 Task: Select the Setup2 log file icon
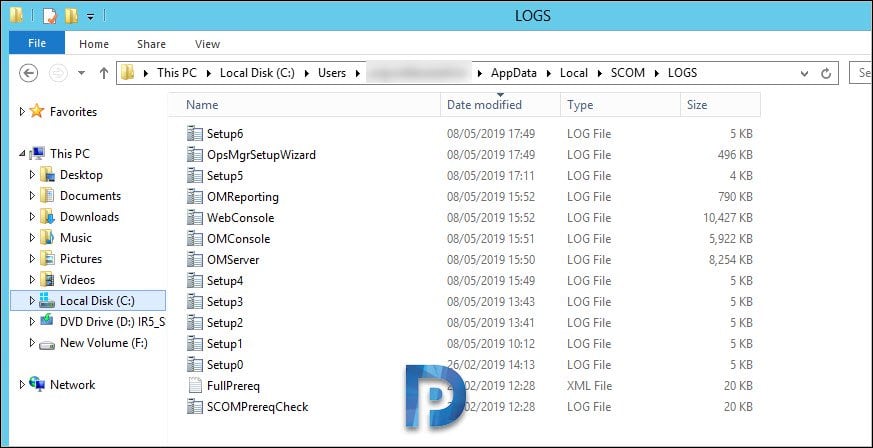tap(194, 323)
